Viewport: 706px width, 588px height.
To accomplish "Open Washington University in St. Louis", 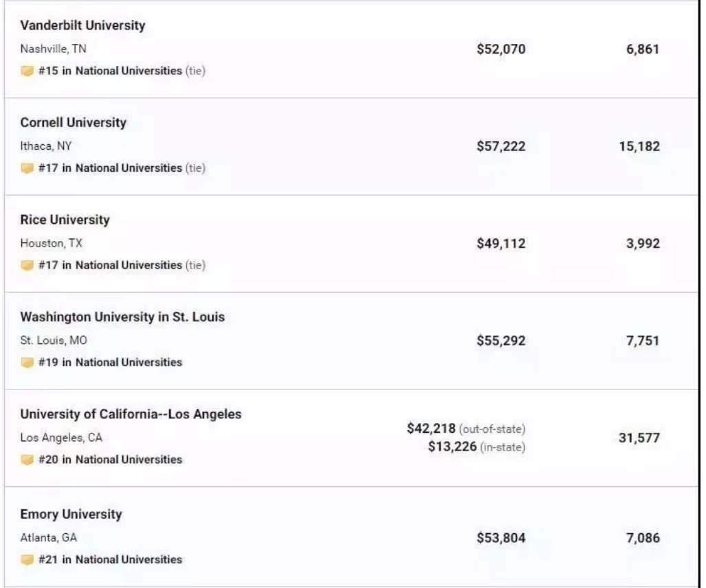I will (x=122, y=317).
